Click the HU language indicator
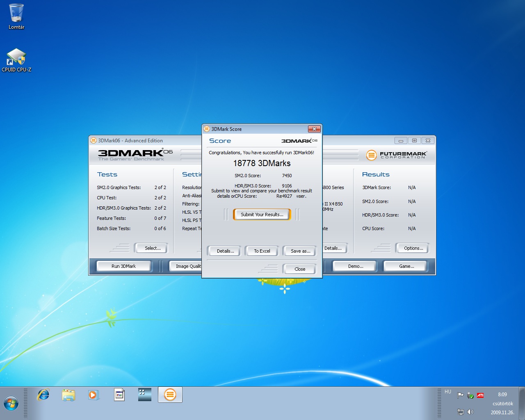 448,392
